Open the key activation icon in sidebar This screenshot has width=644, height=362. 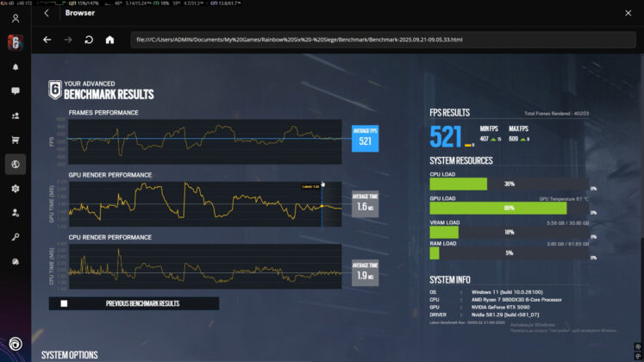click(x=16, y=237)
